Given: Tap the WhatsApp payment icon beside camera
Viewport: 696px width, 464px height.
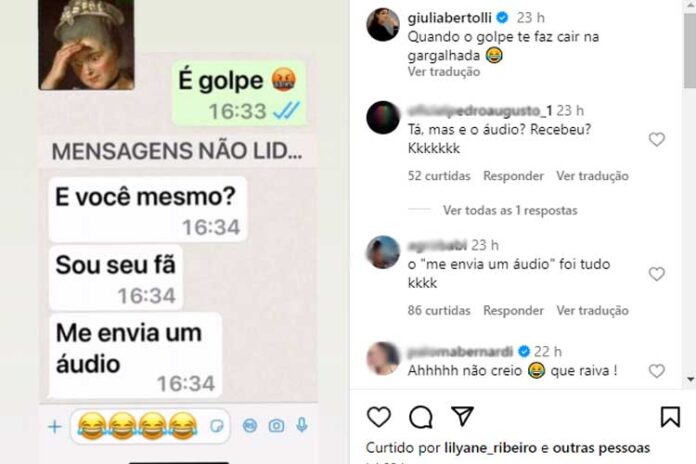Looking at the screenshot, I should pos(250,426).
